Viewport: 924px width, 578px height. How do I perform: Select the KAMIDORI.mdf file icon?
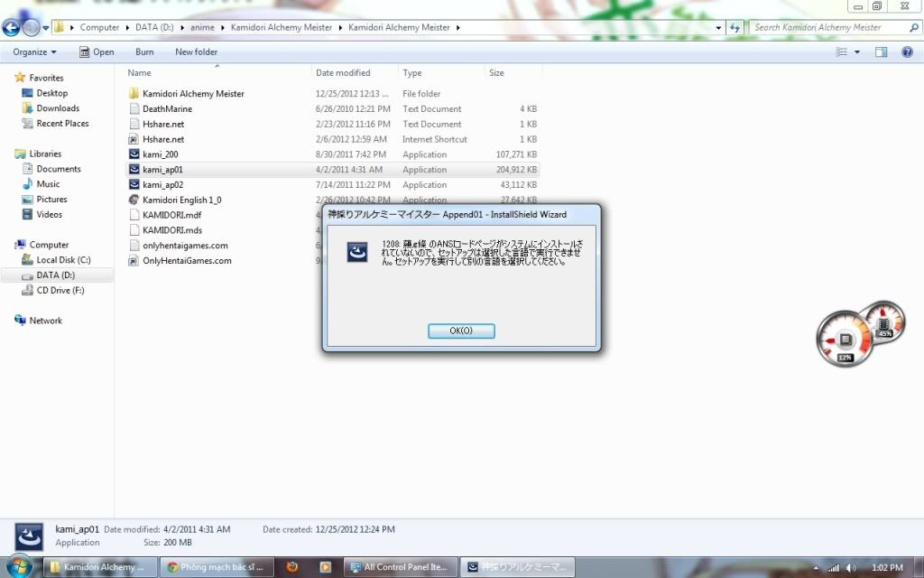[x=134, y=215]
